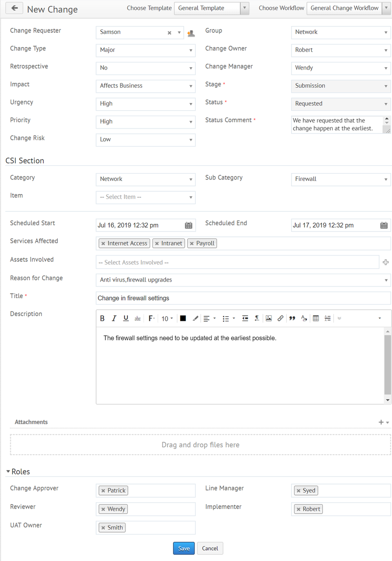Save the new change
Image resolution: width=392 pixels, height=561 pixels.
184,548
